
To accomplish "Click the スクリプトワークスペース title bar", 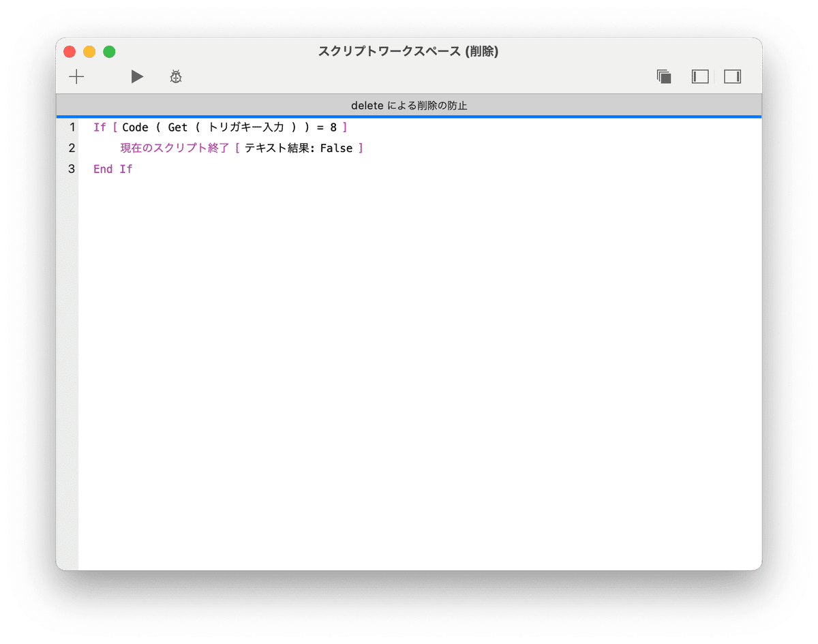I will (409, 51).
